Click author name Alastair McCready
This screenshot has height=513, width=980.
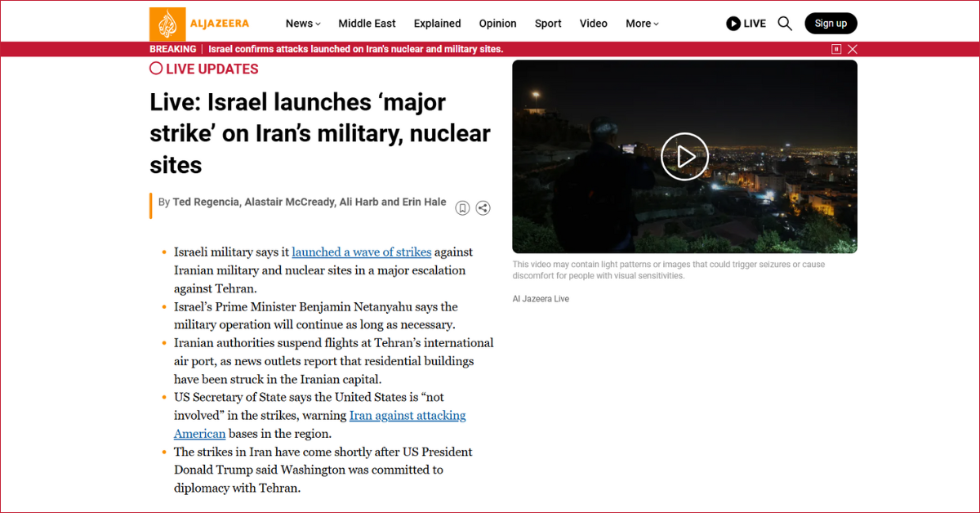click(290, 202)
